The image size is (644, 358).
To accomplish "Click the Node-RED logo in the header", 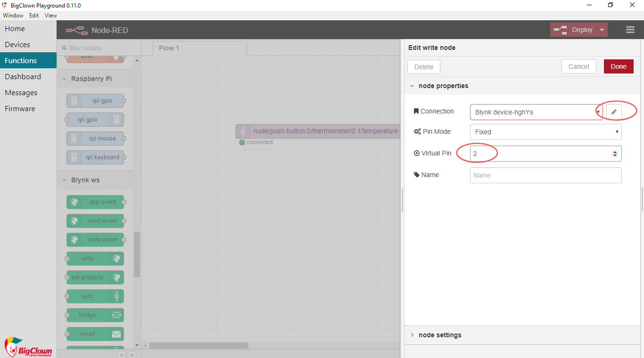I will 76,30.
